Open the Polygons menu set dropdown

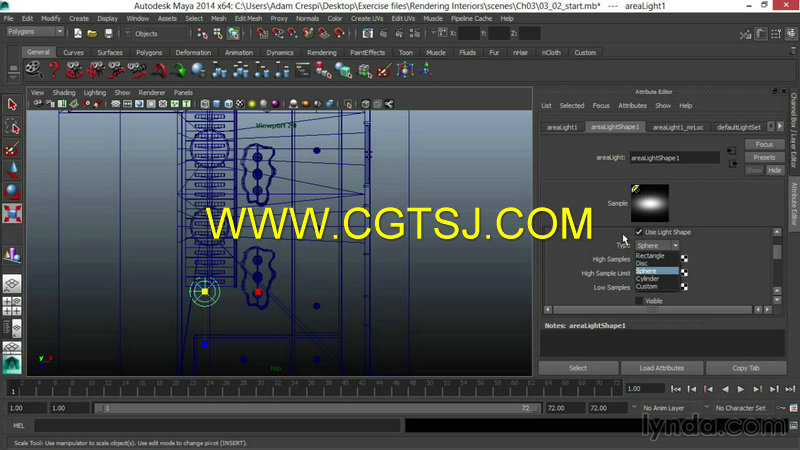35,32
